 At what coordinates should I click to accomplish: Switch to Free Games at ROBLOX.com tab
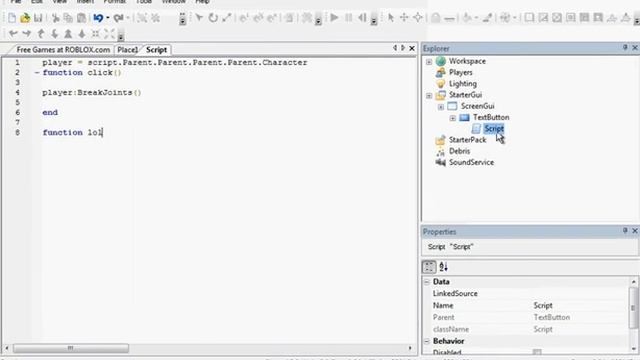click(x=63, y=50)
